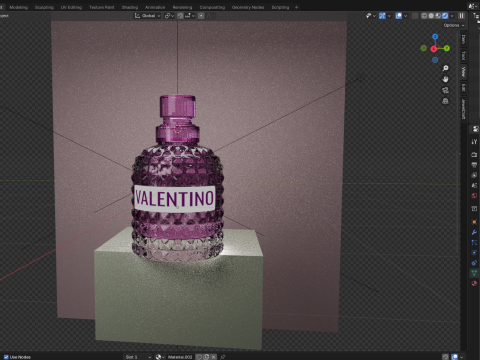The width and height of the screenshot is (480, 360).
Task: Expand the overlays options arrow
Action: pos(405,16)
